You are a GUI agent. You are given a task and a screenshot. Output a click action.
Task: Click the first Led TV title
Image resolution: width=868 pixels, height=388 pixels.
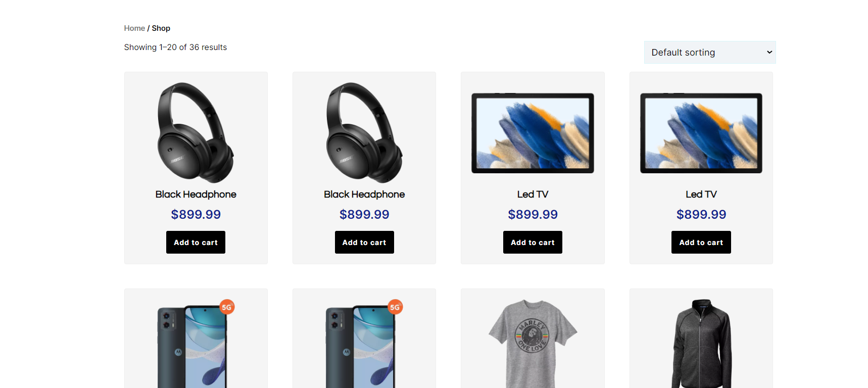tap(533, 195)
